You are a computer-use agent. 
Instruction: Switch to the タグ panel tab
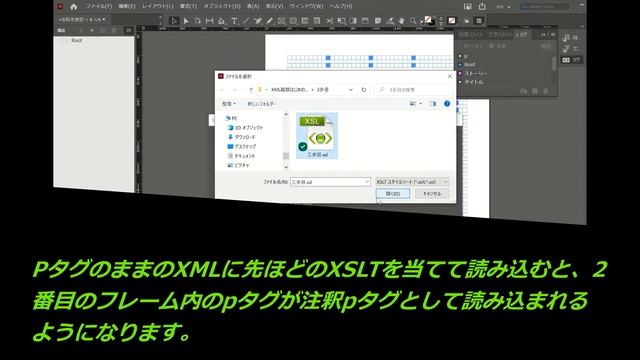[521, 35]
